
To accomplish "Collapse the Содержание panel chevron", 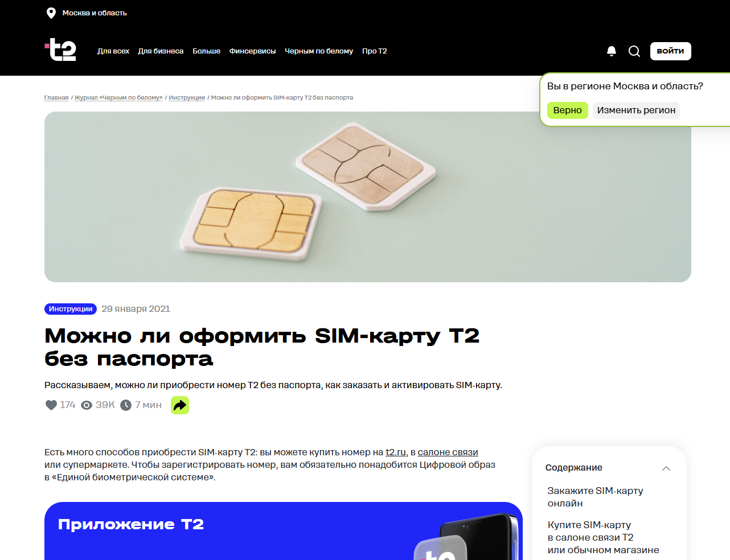I will coord(666,468).
